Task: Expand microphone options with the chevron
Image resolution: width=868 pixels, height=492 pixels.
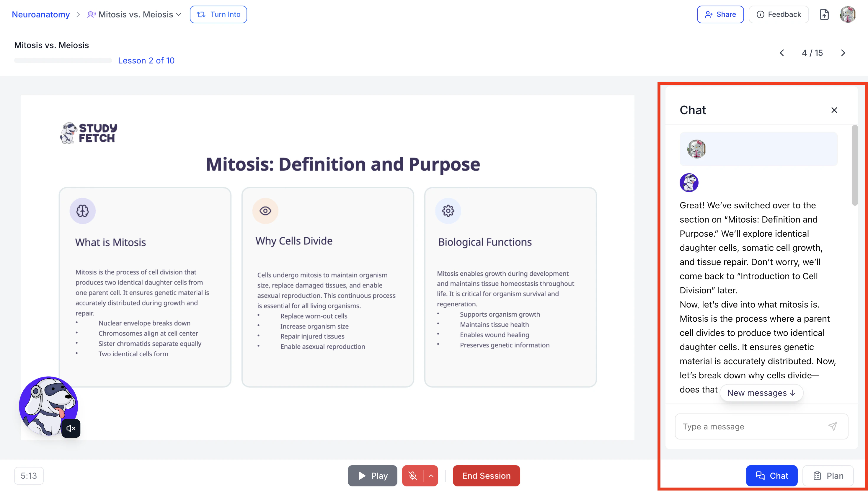Action: pos(431,475)
